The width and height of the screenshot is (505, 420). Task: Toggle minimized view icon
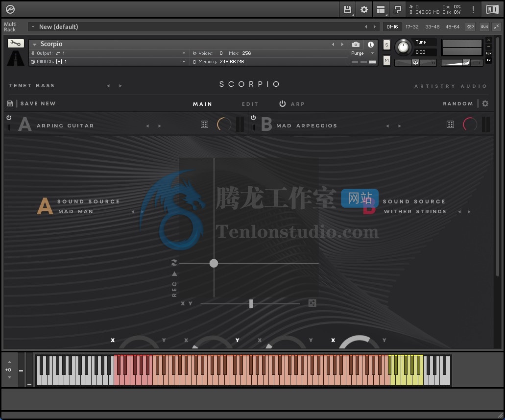[x=397, y=10]
